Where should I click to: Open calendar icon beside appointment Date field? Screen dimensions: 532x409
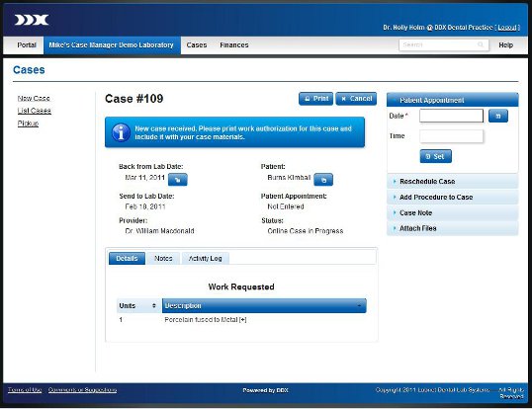[498, 116]
